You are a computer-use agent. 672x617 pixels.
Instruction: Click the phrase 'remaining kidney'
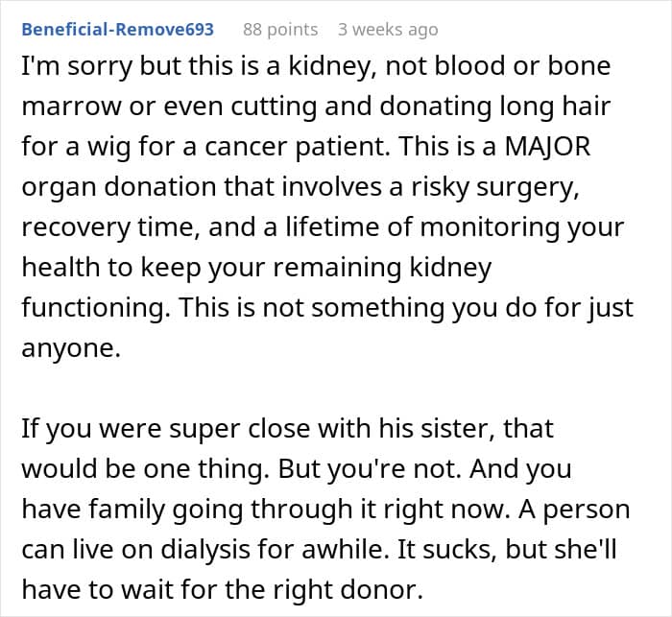(x=382, y=268)
